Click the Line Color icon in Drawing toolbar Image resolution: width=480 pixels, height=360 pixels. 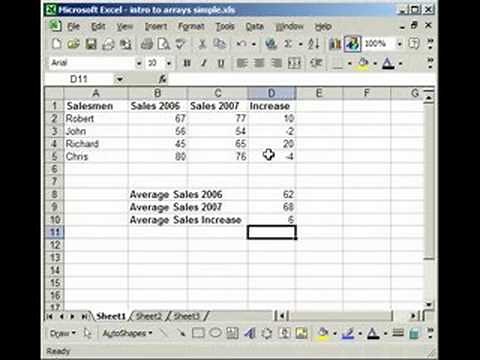click(348, 333)
